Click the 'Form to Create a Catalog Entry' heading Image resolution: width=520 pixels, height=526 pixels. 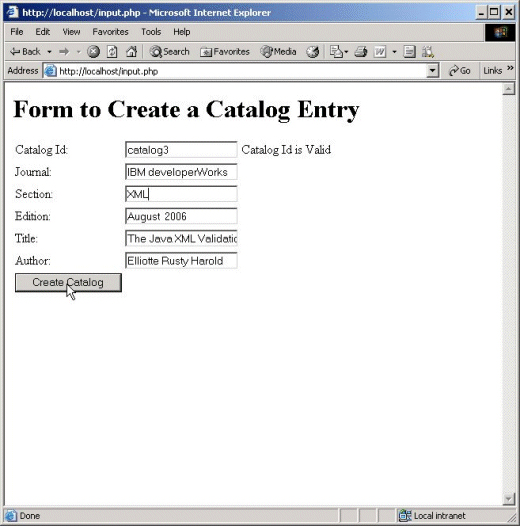(186, 109)
